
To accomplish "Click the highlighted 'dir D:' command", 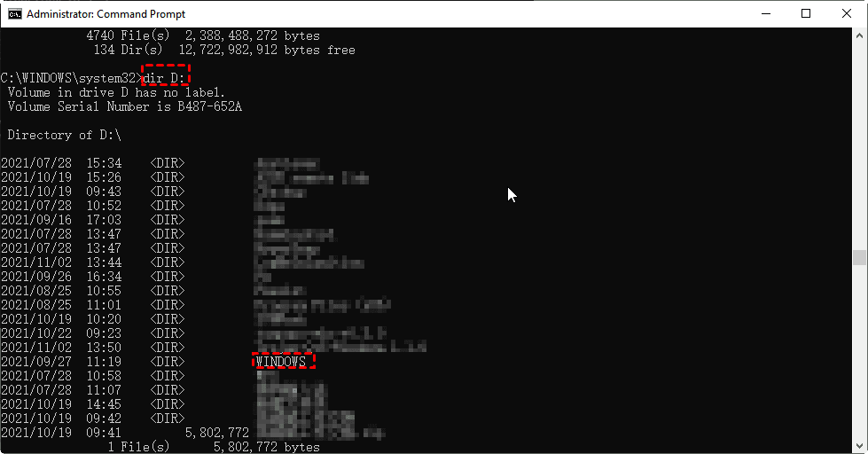I will point(166,76).
